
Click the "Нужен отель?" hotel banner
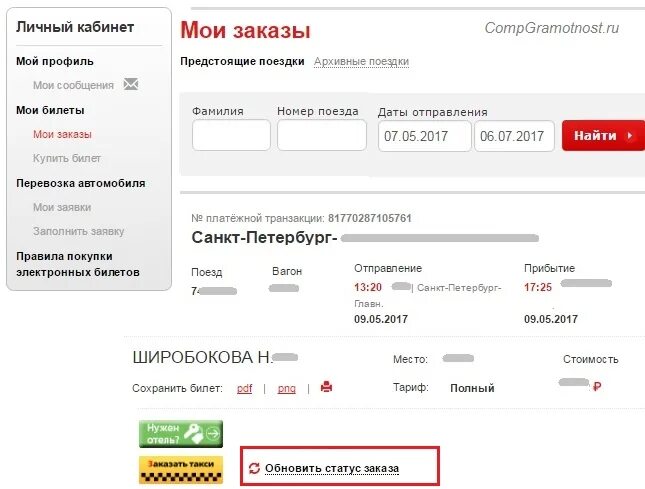click(181, 434)
